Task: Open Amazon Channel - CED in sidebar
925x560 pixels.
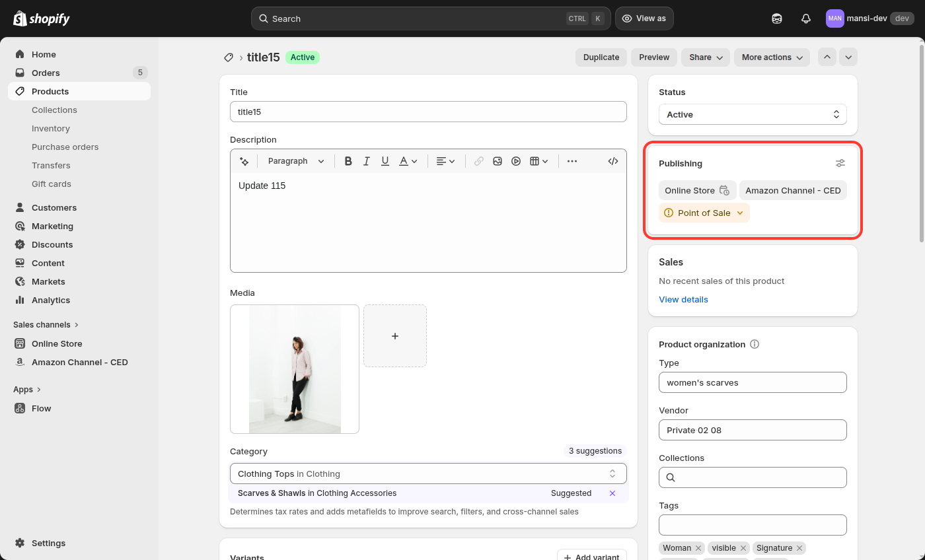Action: coord(79,362)
